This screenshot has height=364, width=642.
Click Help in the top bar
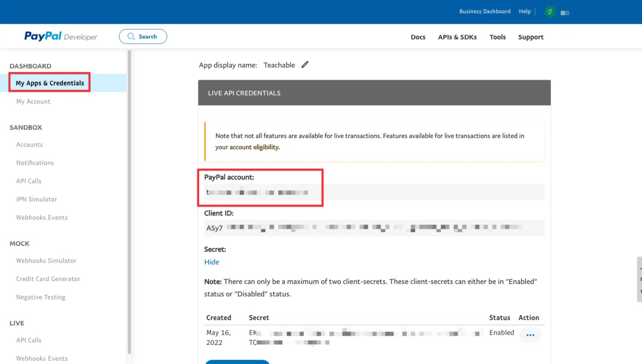pyautogui.click(x=524, y=12)
